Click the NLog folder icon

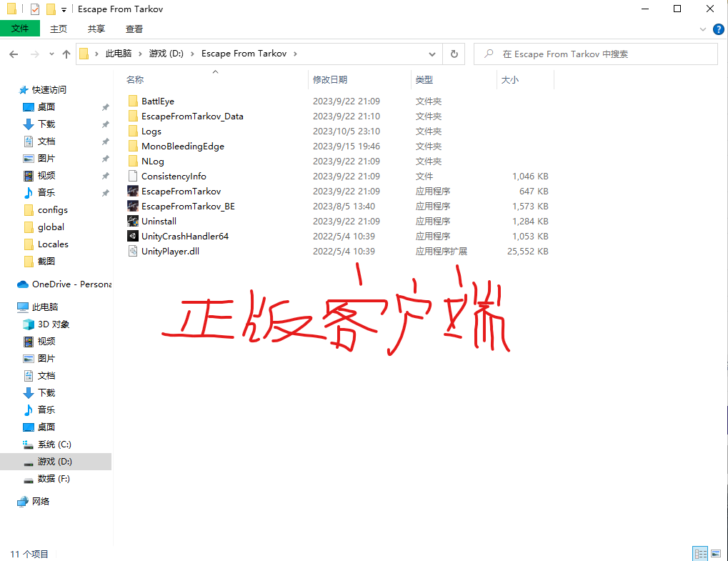133,161
